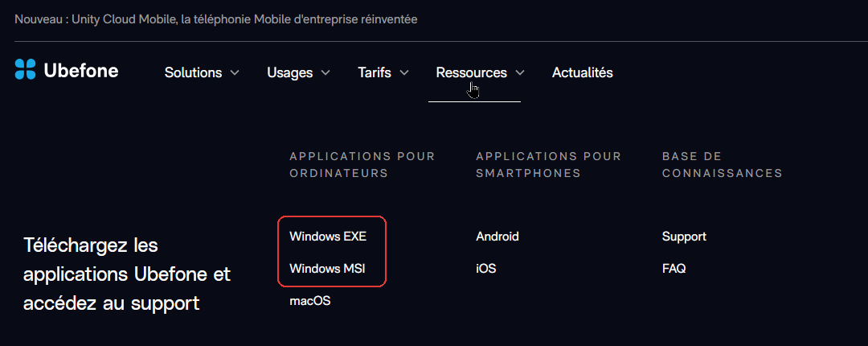The width and height of the screenshot is (868, 346).
Task: Collapse the Ressources chevron arrow
Action: click(520, 72)
